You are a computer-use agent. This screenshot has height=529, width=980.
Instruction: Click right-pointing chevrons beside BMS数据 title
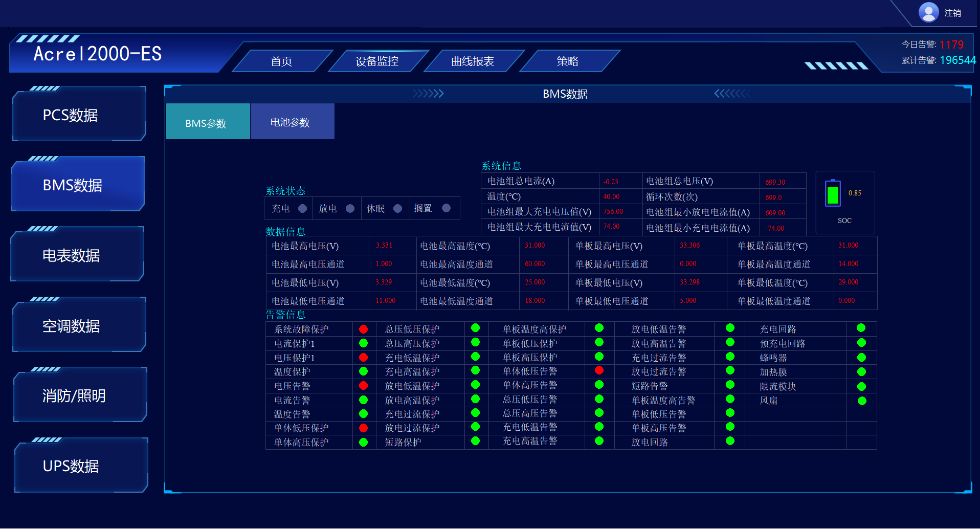coord(428,94)
